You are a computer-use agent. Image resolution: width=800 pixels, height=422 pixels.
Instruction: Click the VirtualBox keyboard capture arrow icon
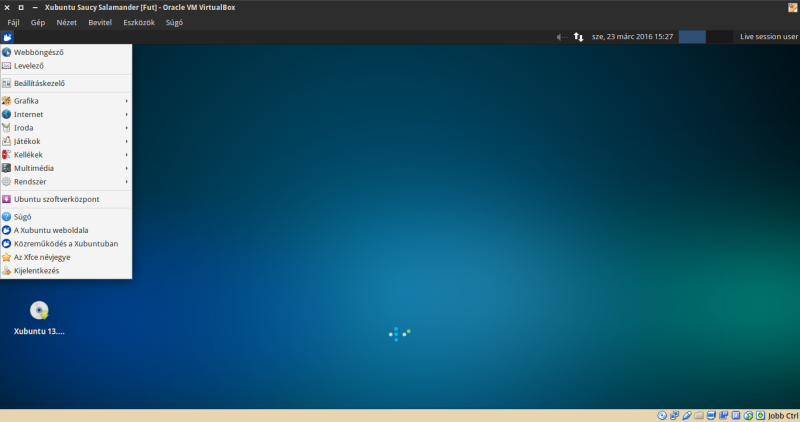760,415
